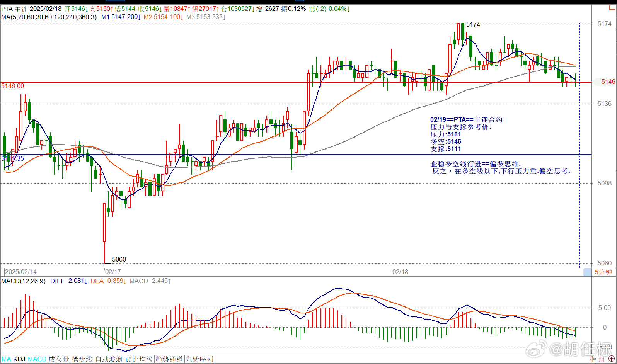Viewport: 617px width, 364px height.
Task: Open the 成交量 volume indicator tab
Action: point(59,359)
